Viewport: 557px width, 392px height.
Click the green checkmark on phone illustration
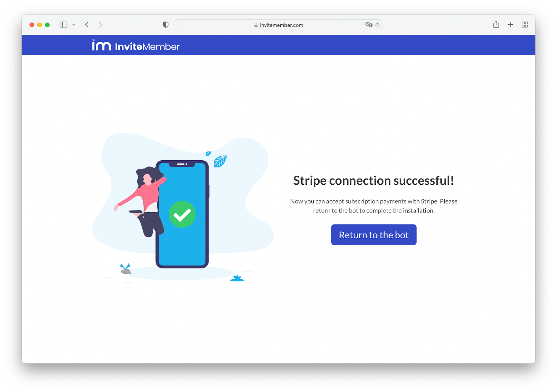182,214
